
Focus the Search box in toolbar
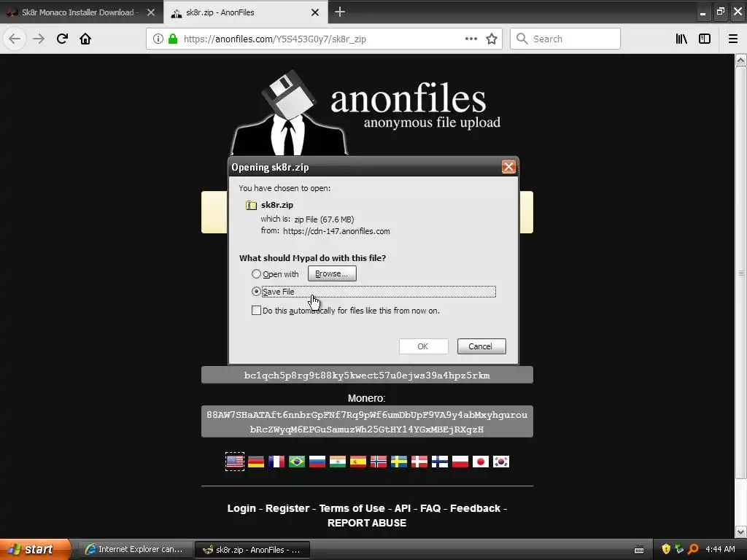point(565,39)
